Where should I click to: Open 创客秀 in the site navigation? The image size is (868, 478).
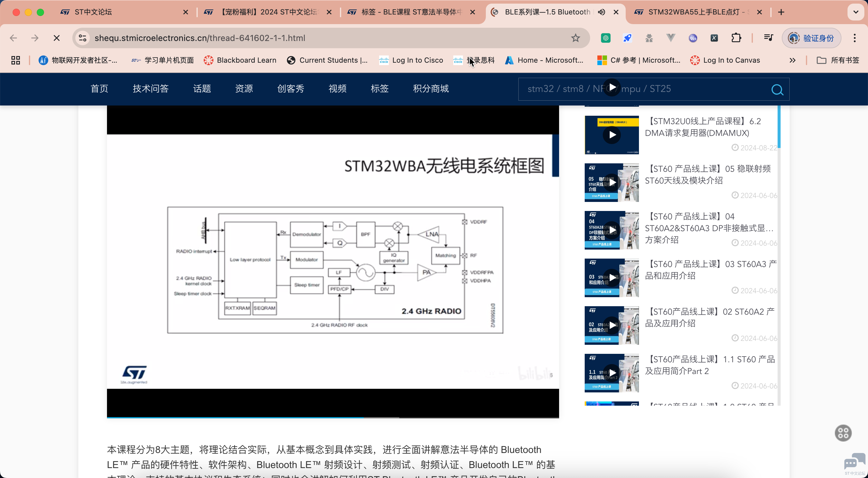click(291, 89)
